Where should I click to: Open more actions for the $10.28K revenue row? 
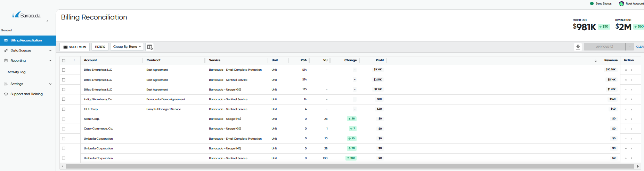[631, 70]
